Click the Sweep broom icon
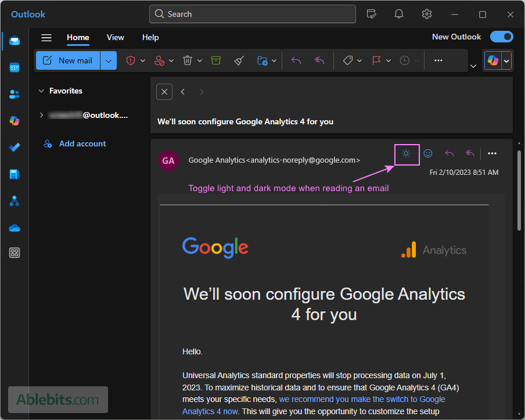This screenshot has width=525, height=420. [239, 60]
